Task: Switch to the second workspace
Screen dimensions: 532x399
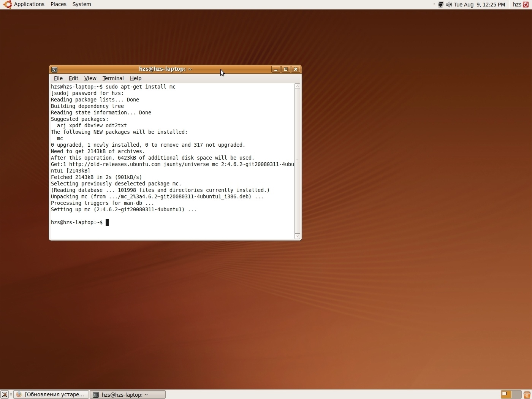Action: [x=516, y=394]
